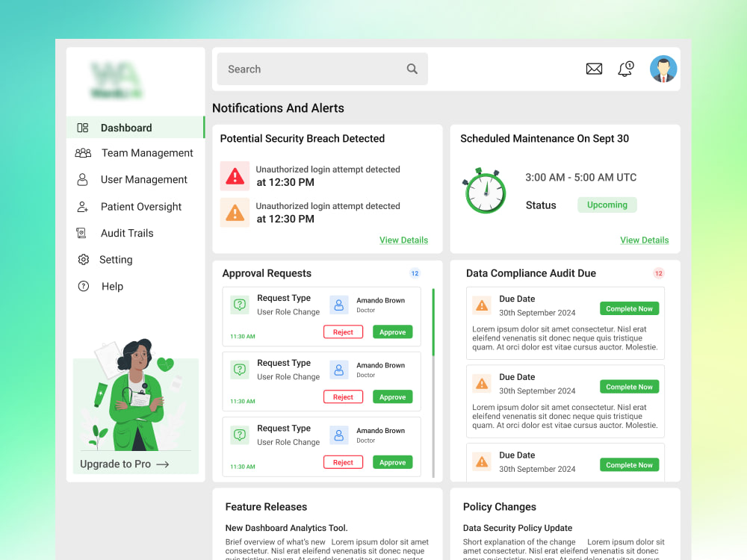The image size is (747, 560).
Task: Click Complete Now on second audit item
Action: click(x=629, y=387)
